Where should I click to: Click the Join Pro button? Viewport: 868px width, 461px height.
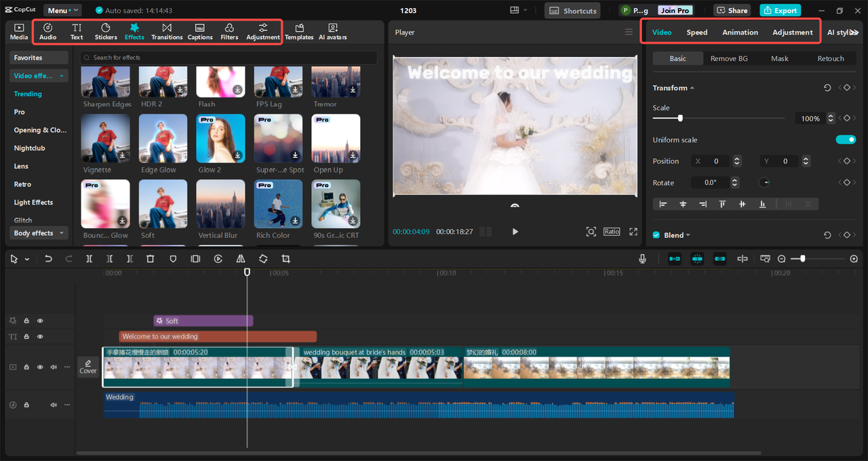tap(675, 11)
